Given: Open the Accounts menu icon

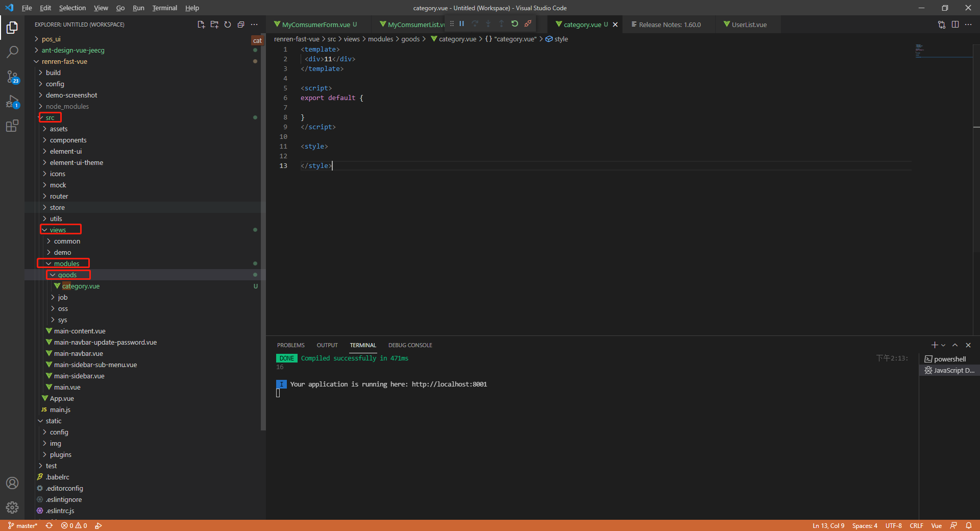Looking at the screenshot, I should [x=12, y=483].
